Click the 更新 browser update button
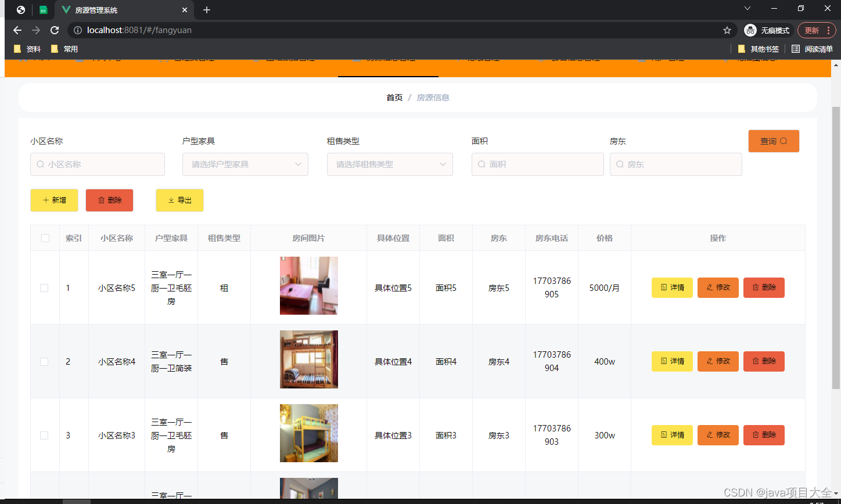 pyautogui.click(x=817, y=30)
